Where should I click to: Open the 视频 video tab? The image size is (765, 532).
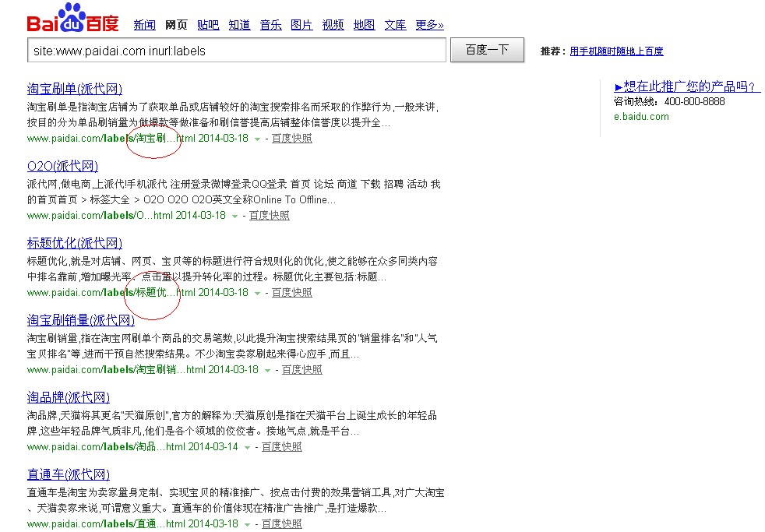(333, 25)
